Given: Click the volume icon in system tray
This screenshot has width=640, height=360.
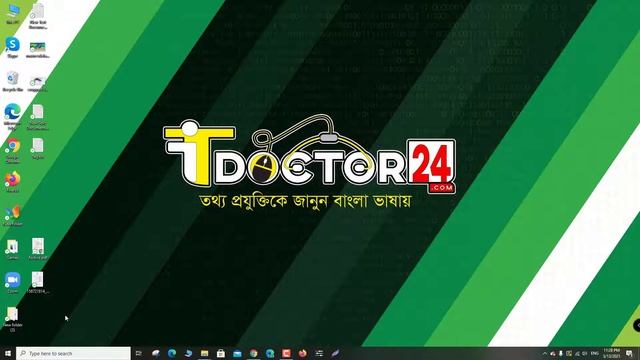Looking at the screenshot, I should pyautogui.click(x=585, y=353).
